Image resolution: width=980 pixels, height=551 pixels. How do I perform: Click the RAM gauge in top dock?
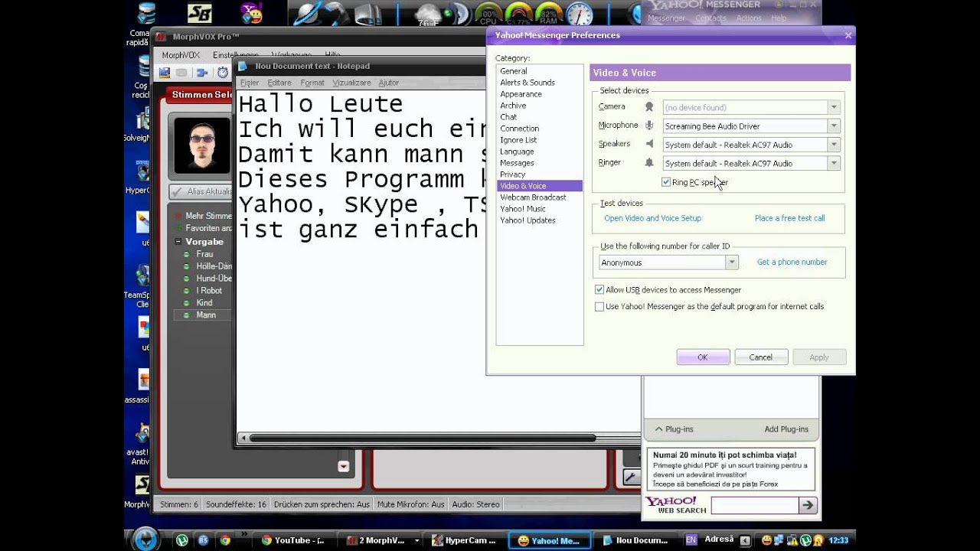(x=548, y=15)
